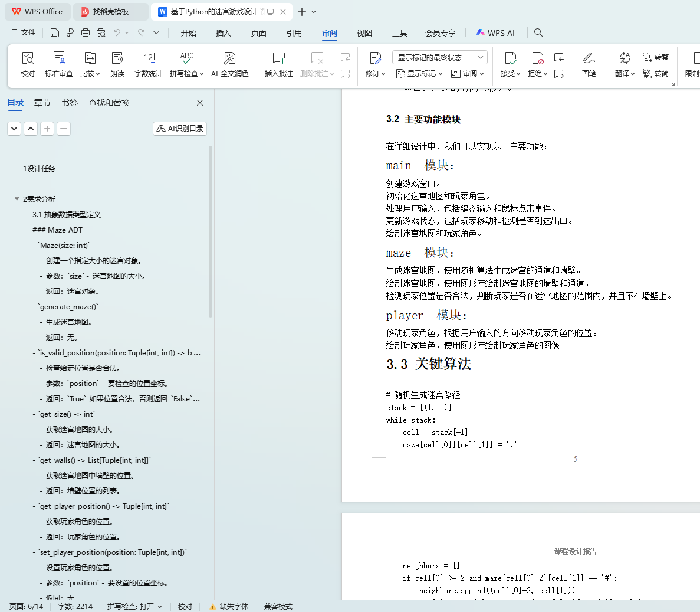Click 校对 in the status bar
Screen dimensions: 700x612
pos(185,606)
